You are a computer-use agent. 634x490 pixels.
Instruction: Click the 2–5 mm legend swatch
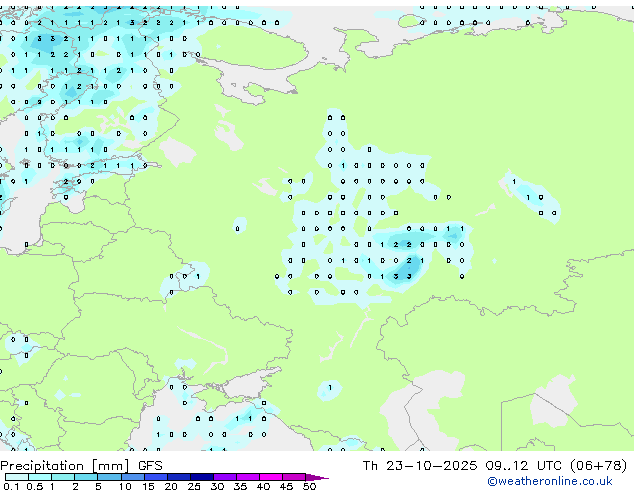(86, 477)
